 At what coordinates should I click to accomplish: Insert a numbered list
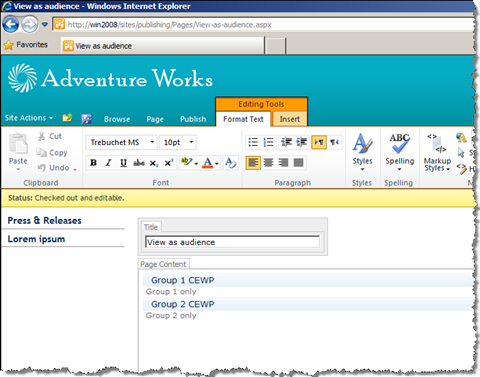click(268, 142)
